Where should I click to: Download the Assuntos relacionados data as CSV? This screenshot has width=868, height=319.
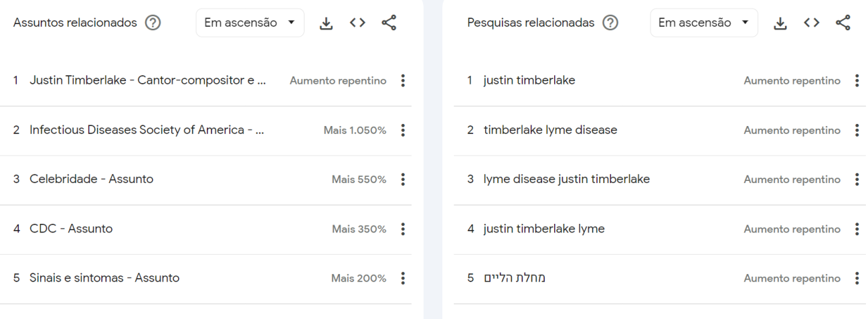click(x=326, y=23)
